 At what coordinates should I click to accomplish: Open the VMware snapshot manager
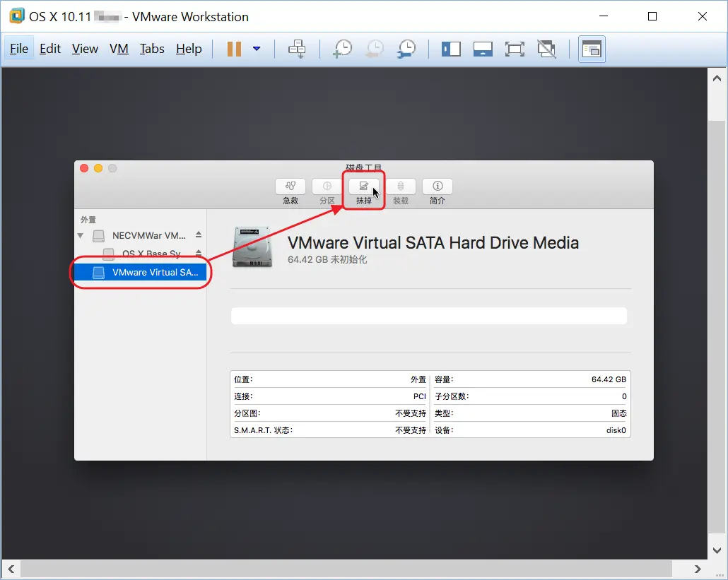coord(405,49)
